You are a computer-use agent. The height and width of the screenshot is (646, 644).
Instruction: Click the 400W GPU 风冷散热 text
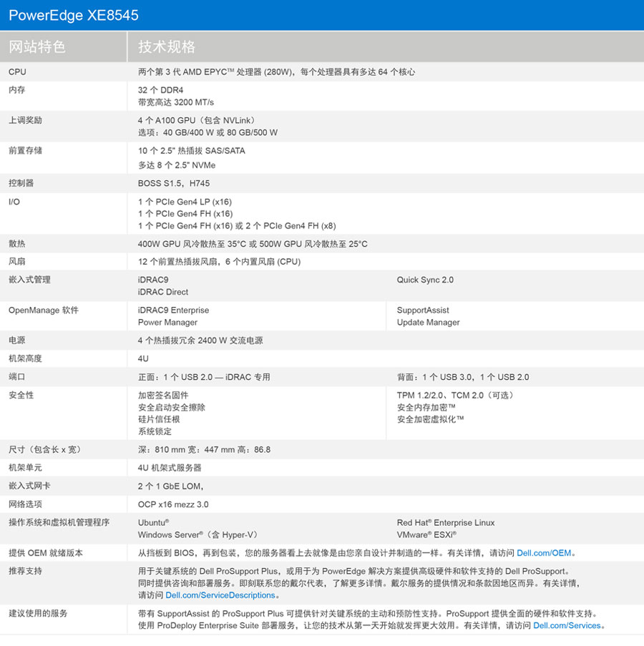point(253,244)
